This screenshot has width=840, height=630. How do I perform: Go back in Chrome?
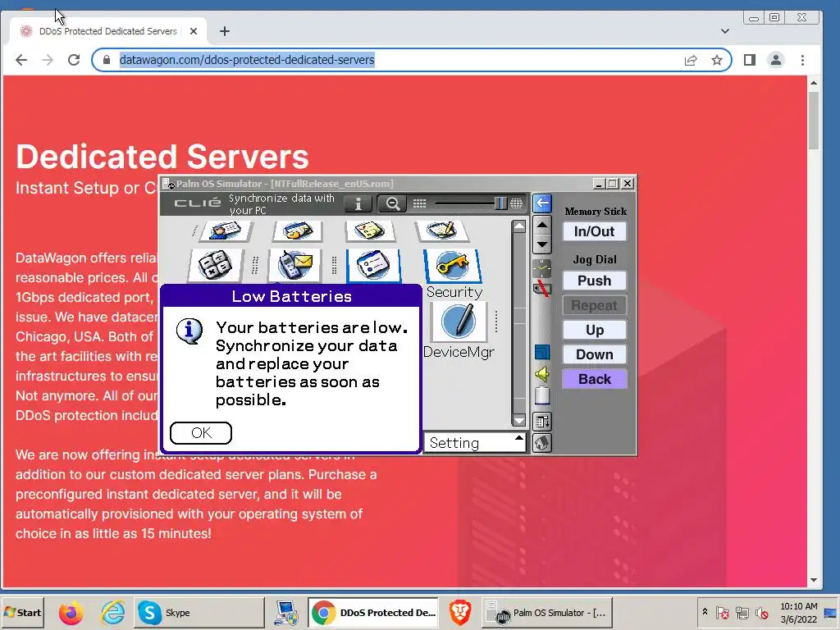pos(21,60)
